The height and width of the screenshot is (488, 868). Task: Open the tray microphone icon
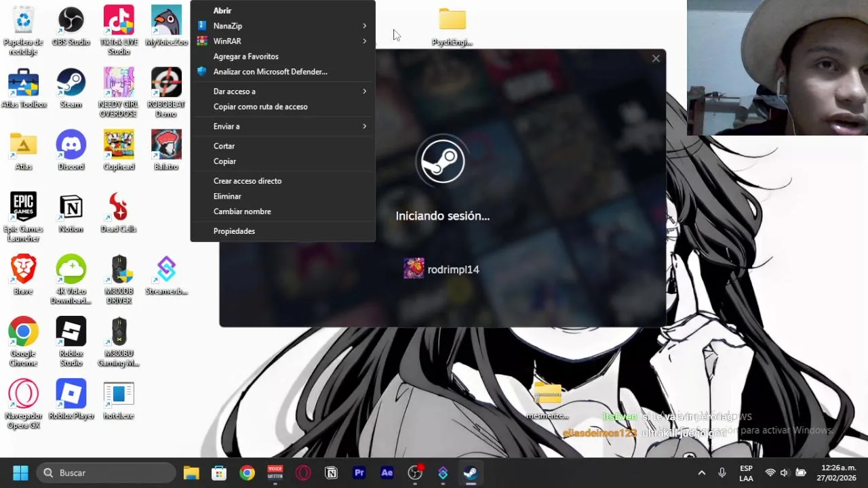tap(722, 472)
